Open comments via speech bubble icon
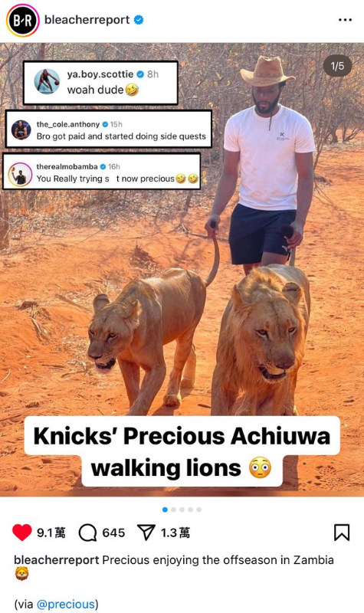The height and width of the screenshot is (613, 364). [x=87, y=533]
